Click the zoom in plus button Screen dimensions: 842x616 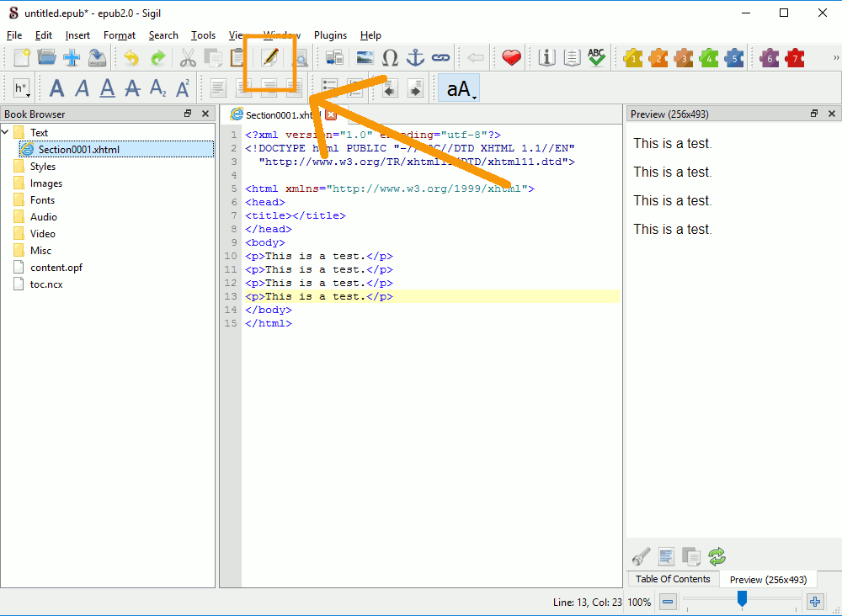(814, 602)
